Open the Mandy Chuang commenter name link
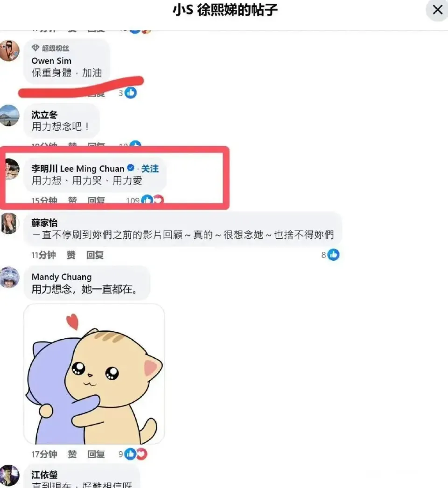This screenshot has height=488, width=448. [62, 277]
